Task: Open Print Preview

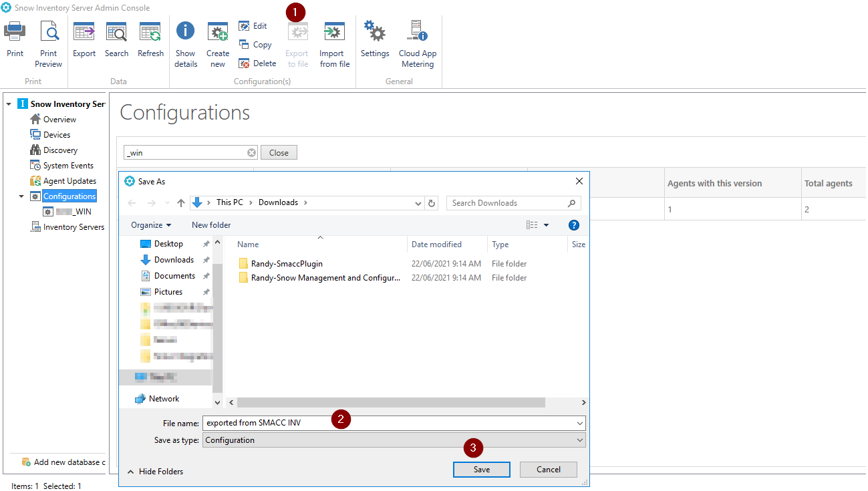Action: [49, 44]
